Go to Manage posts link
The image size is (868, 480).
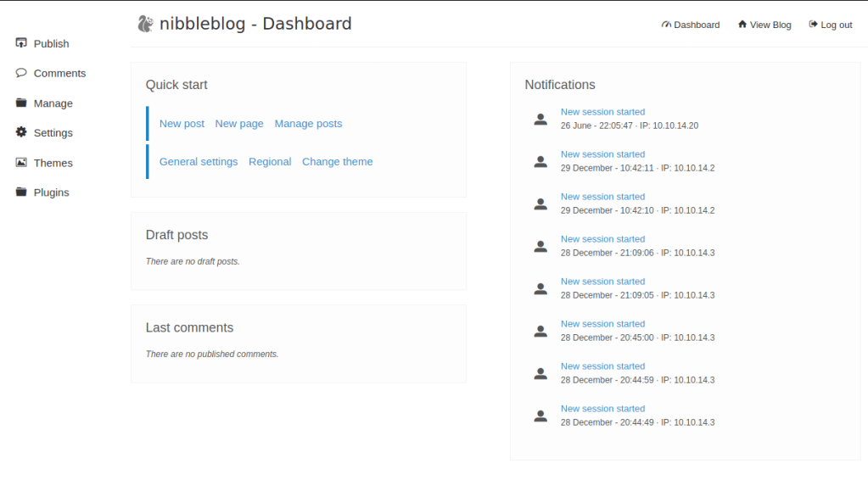point(308,124)
